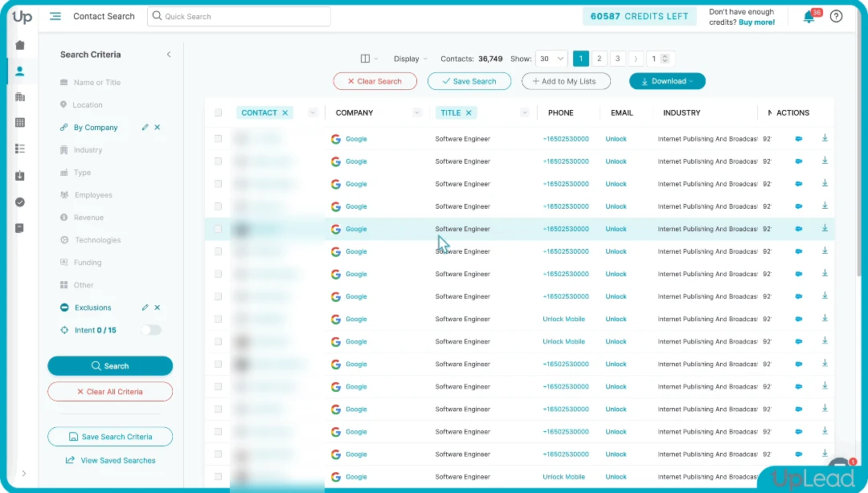Edit the By Company criteria pencil
This screenshot has width=868, height=493.
tap(145, 127)
